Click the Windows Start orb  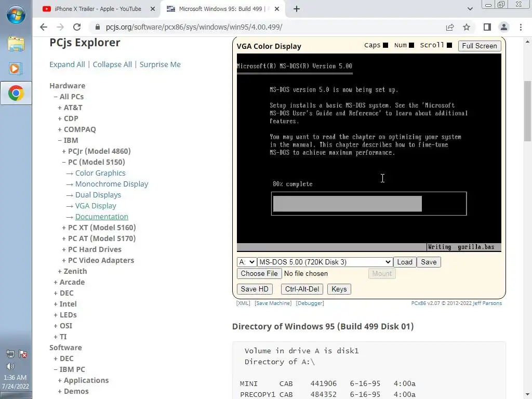tap(16, 15)
